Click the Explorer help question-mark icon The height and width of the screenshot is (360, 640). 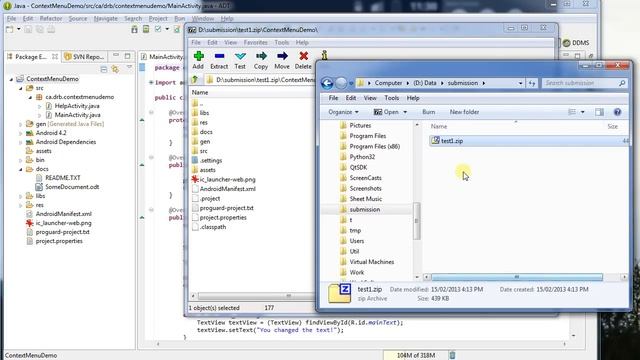[617, 112]
